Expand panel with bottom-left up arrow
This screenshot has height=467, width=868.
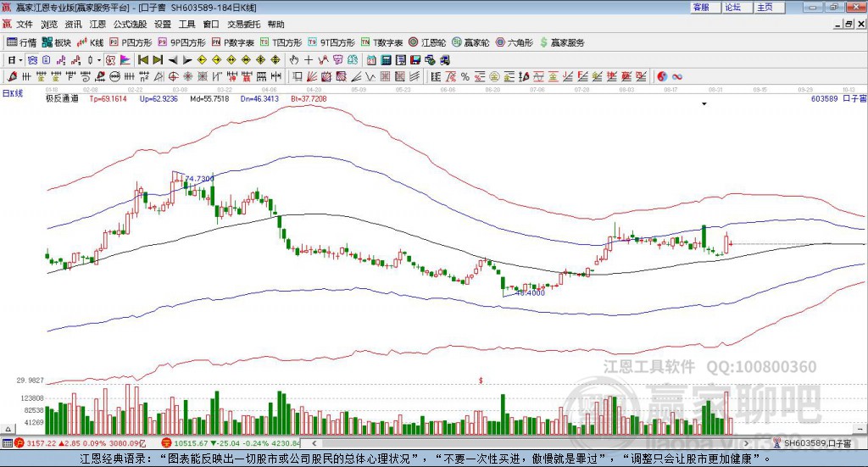click(x=8, y=429)
